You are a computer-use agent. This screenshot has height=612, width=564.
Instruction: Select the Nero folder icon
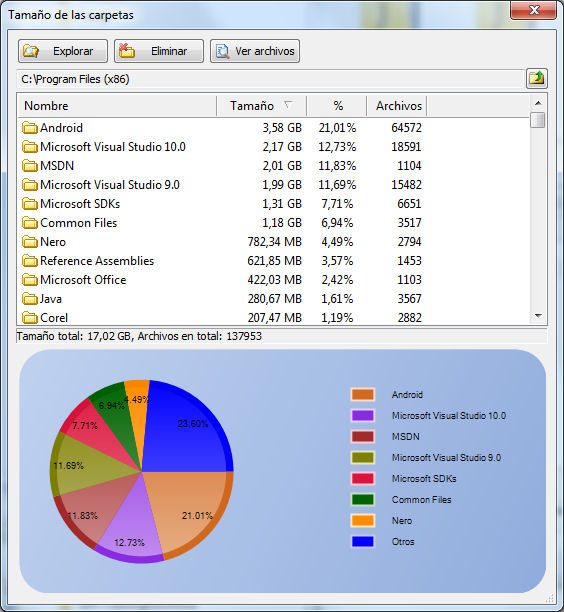[30, 242]
